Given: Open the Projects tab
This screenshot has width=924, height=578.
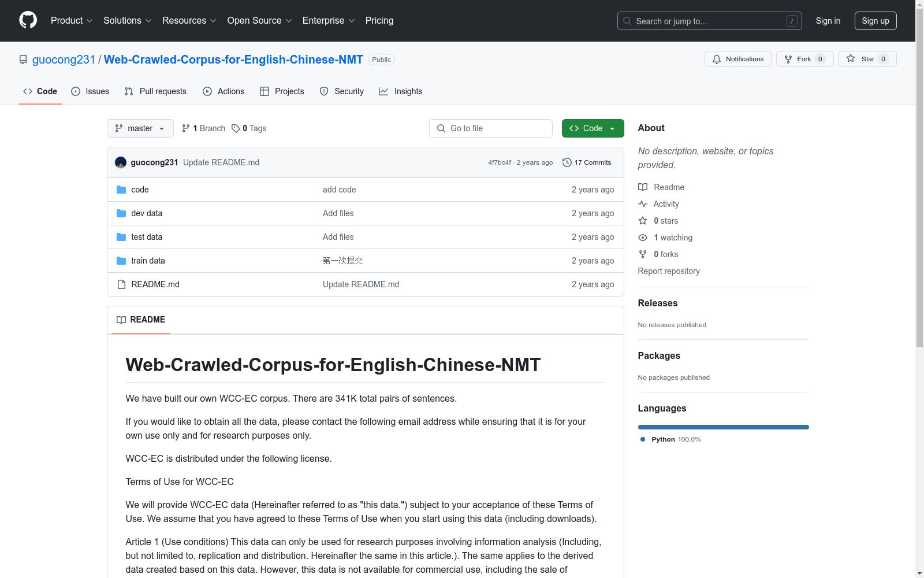Looking at the screenshot, I should pos(282,91).
